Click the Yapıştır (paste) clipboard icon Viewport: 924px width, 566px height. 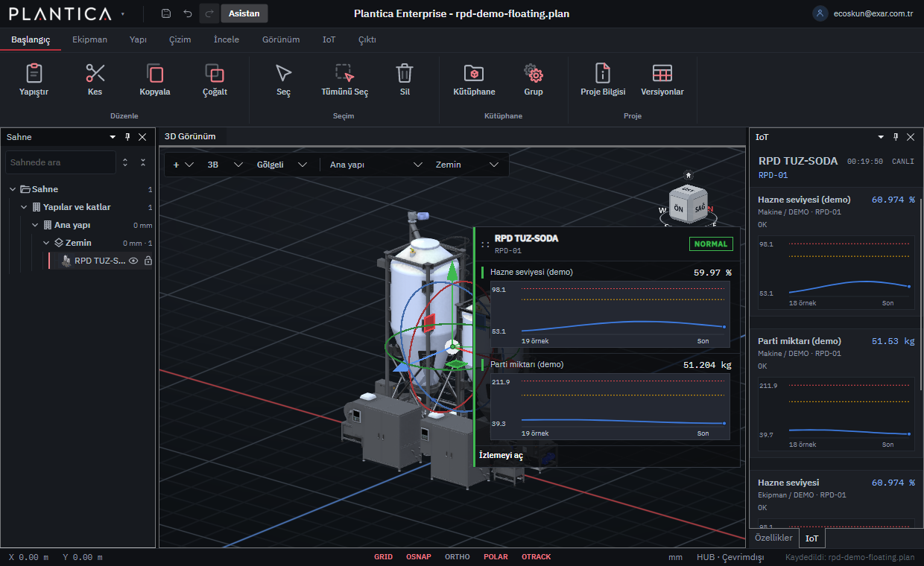[34, 73]
